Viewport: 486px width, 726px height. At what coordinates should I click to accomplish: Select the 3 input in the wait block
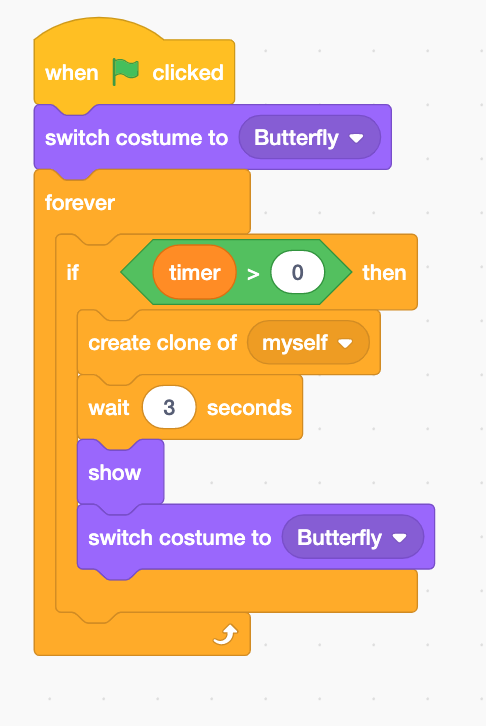pos(169,407)
